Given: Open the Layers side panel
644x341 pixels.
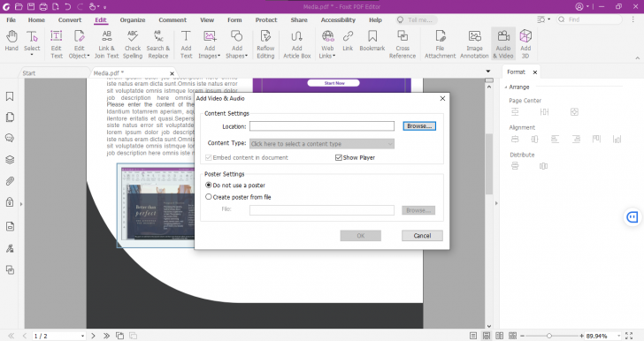Looking at the screenshot, I should [x=10, y=160].
